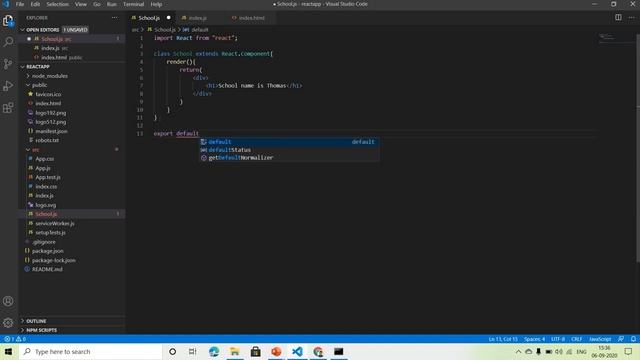Open the Windows Start menu
The image size is (640, 360).
click(x=8, y=351)
